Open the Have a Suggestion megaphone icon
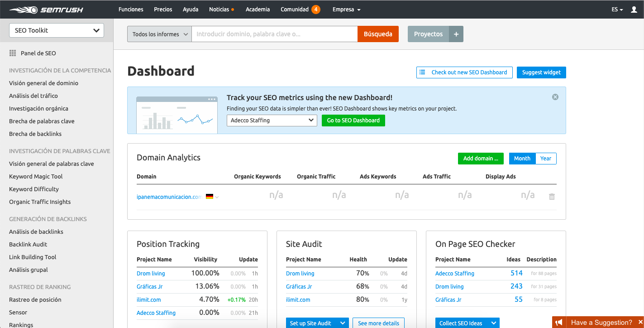644x328 pixels. pyautogui.click(x=559, y=322)
